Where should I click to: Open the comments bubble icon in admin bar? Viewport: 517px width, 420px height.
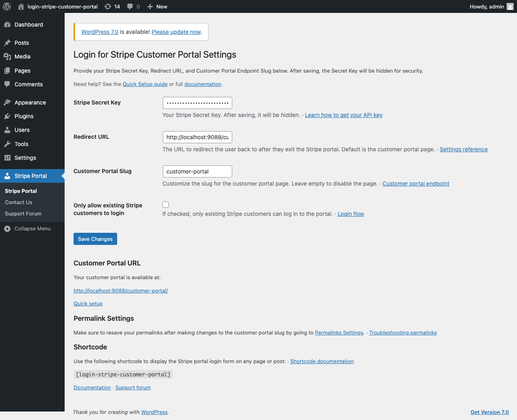click(130, 6)
